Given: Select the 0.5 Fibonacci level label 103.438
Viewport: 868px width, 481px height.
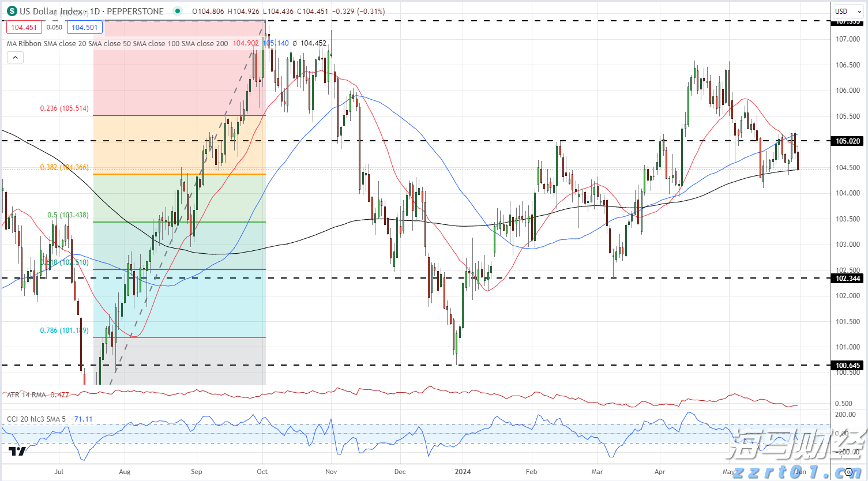Looking at the screenshot, I should click(x=67, y=215).
